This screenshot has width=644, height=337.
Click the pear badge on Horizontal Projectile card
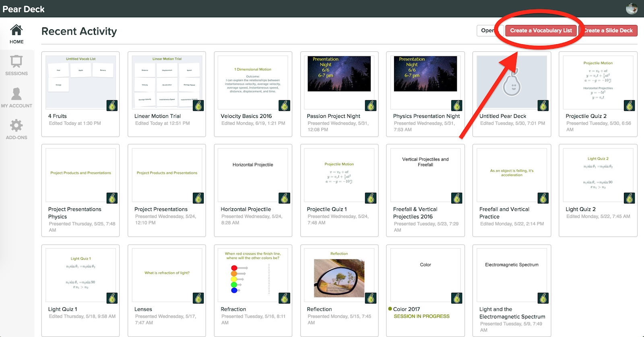tap(285, 198)
